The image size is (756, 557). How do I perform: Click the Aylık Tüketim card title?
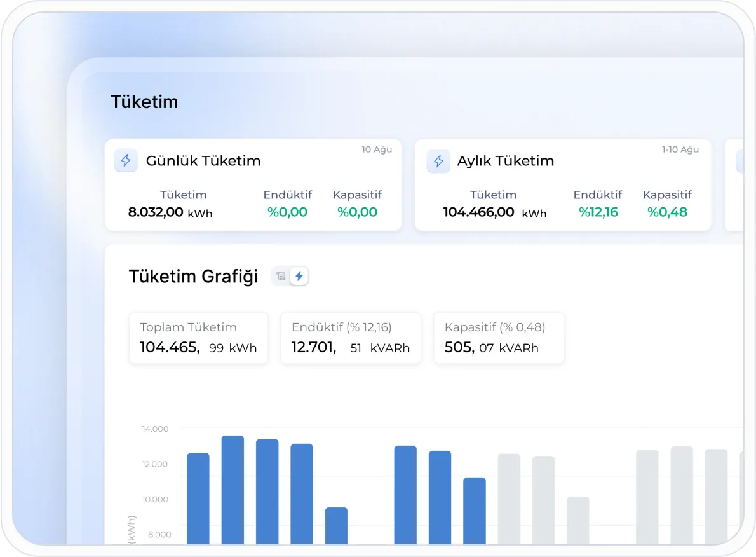(x=505, y=161)
